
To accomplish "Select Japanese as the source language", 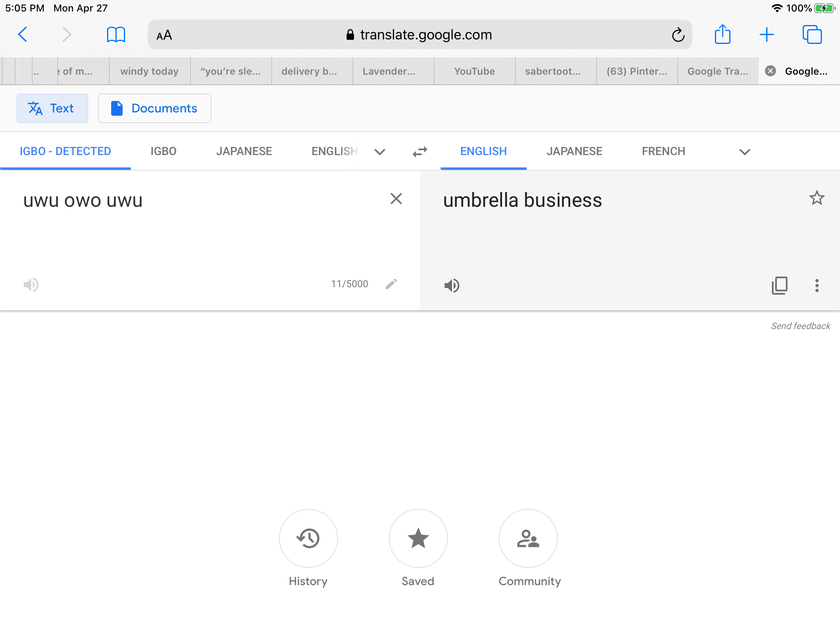I will tap(244, 151).
